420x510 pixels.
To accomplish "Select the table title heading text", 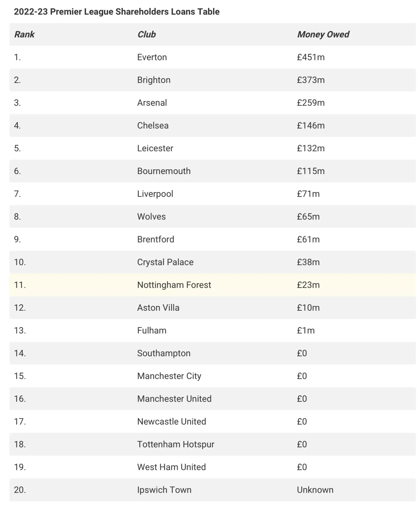I will (117, 12).
